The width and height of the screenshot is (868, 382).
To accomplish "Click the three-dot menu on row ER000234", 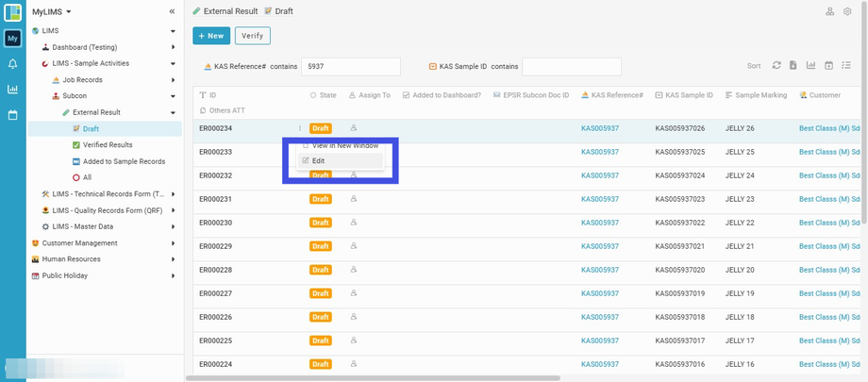I will (300, 128).
